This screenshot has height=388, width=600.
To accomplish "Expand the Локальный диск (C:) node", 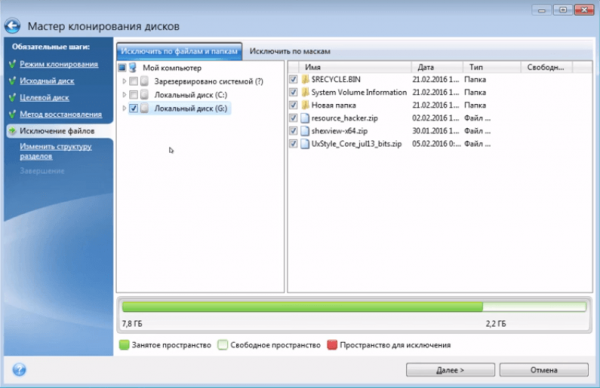I will (x=124, y=95).
